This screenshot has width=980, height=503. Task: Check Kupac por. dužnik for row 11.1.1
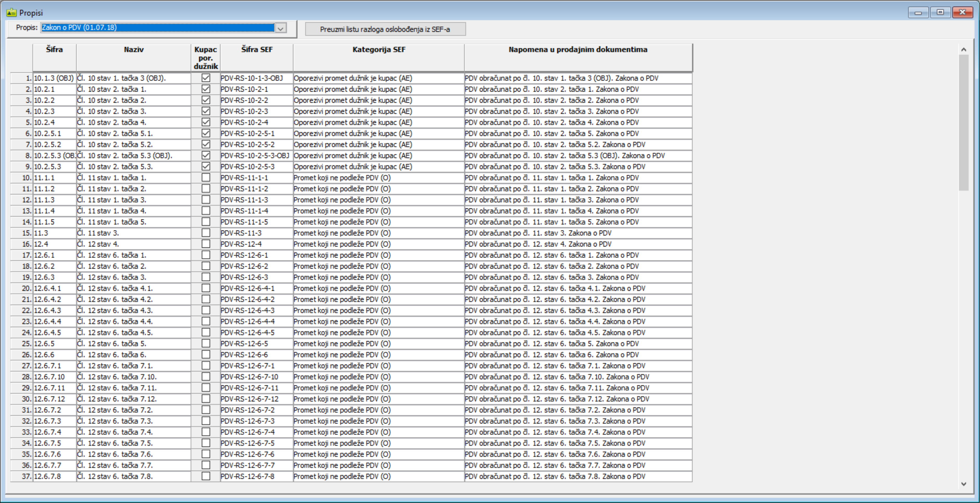pos(206,177)
